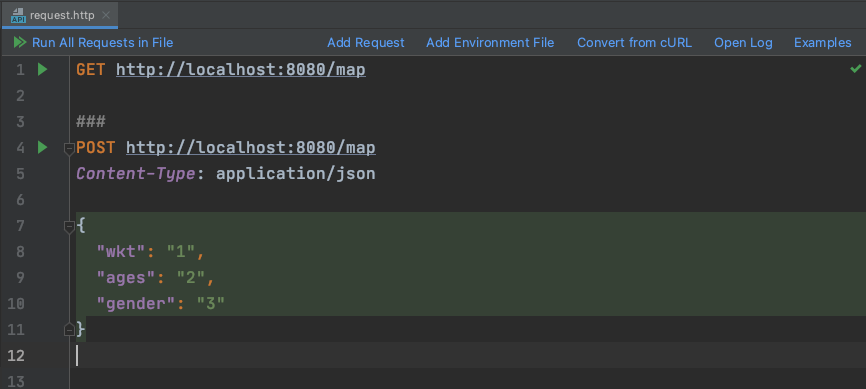The width and height of the screenshot is (866, 389).
Task: Open Convert from cURL
Action: 634,43
